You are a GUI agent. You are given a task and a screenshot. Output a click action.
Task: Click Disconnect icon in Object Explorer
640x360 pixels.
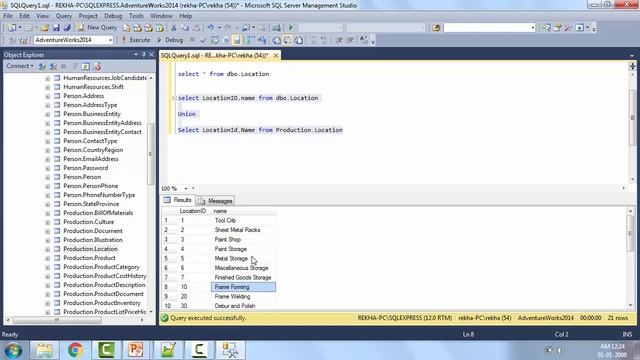coord(53,66)
